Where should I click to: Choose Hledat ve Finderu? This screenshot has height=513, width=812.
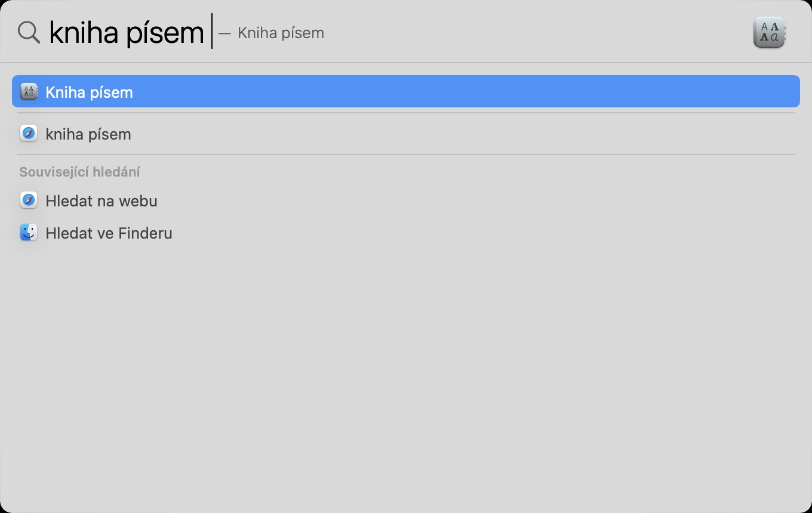[x=109, y=233]
